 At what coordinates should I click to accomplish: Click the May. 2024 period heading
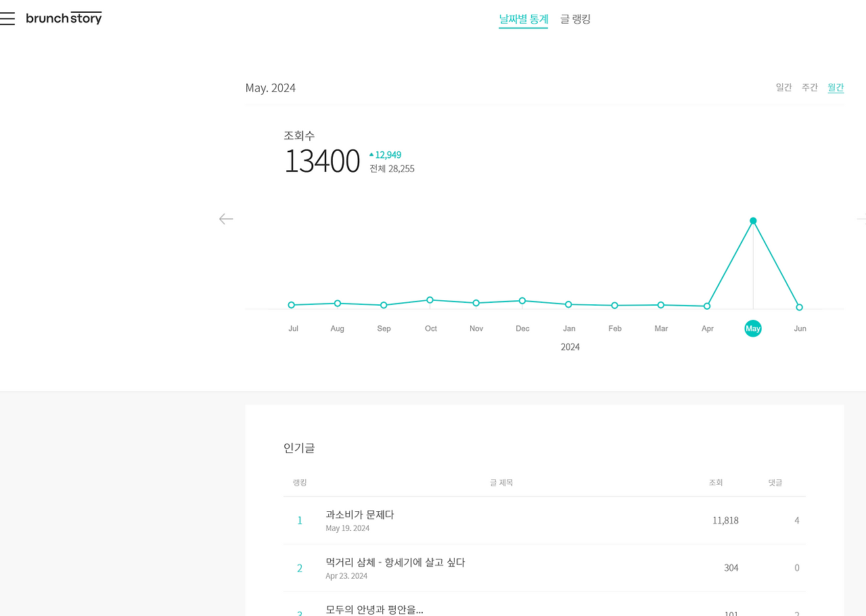tap(271, 87)
